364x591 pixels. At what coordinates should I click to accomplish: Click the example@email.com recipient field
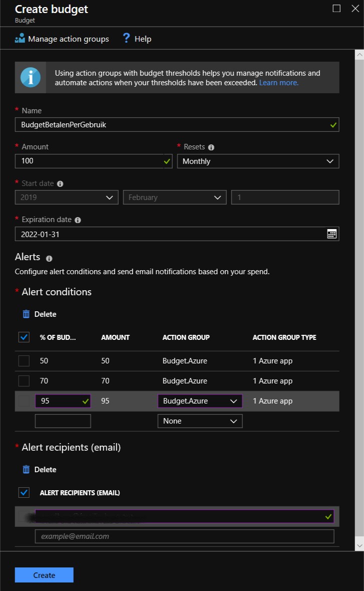click(184, 536)
